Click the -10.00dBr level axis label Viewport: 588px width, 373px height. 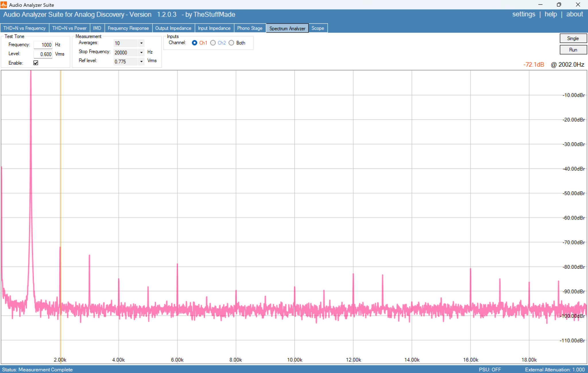(574, 95)
